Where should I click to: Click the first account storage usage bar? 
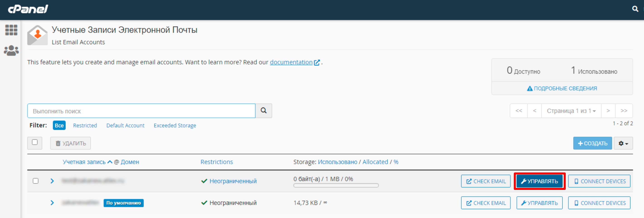point(336,185)
